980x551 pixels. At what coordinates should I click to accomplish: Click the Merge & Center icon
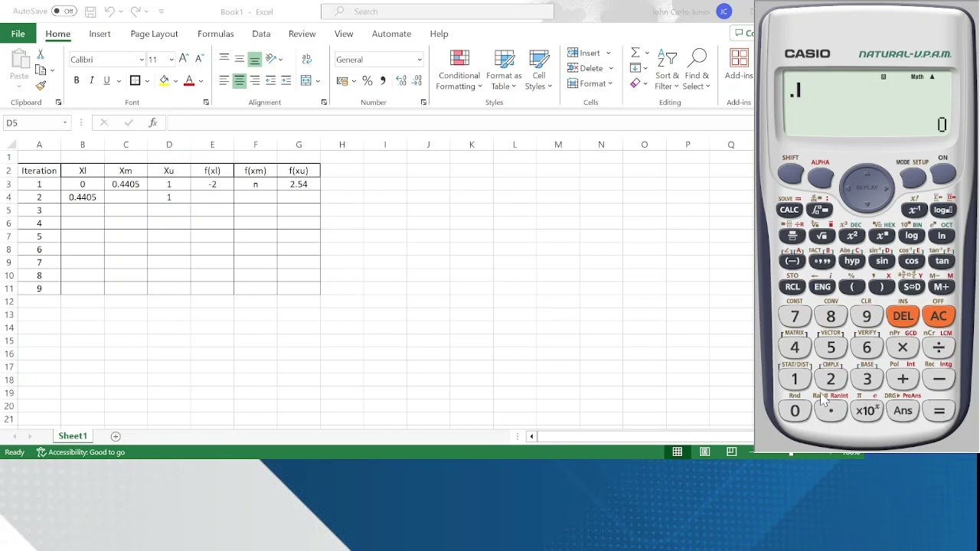click(x=306, y=80)
